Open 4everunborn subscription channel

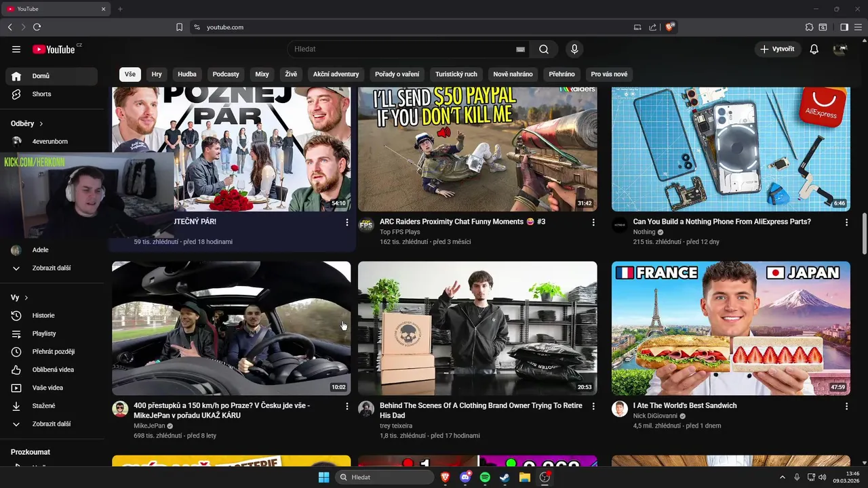point(52,142)
